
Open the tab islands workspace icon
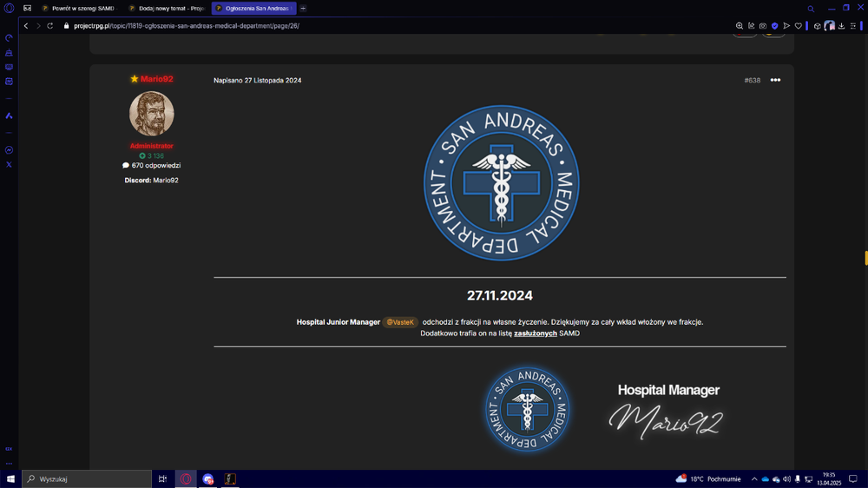click(27, 9)
